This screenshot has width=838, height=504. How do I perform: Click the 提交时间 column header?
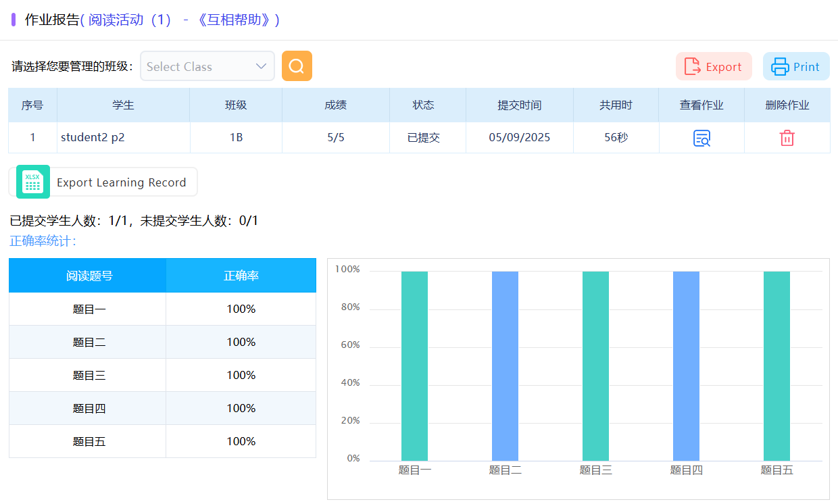point(519,105)
